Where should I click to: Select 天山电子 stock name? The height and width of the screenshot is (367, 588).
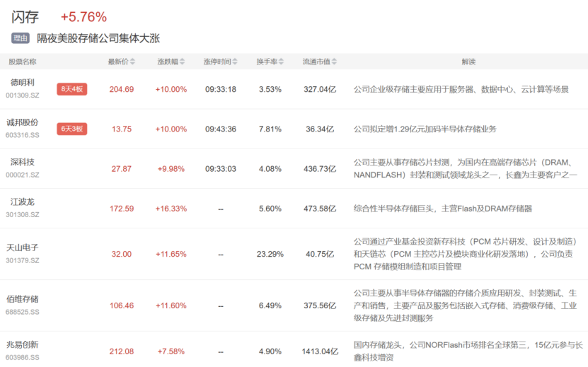(x=23, y=247)
